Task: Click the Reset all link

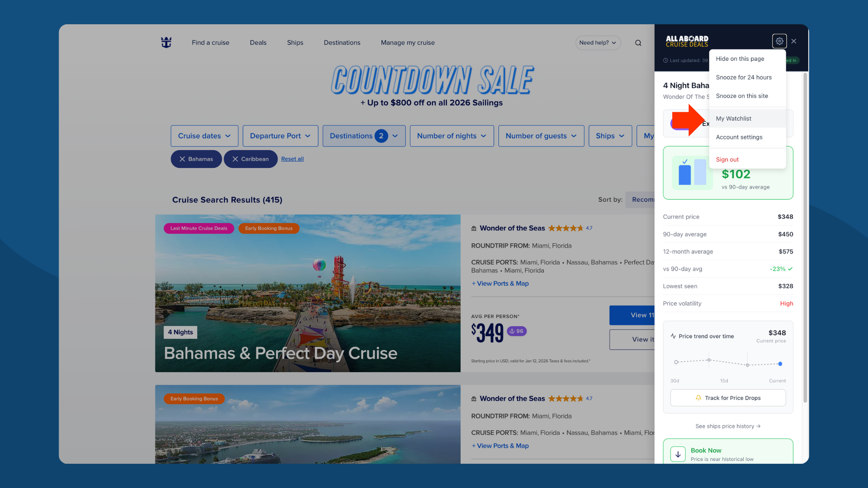Action: [292, 159]
